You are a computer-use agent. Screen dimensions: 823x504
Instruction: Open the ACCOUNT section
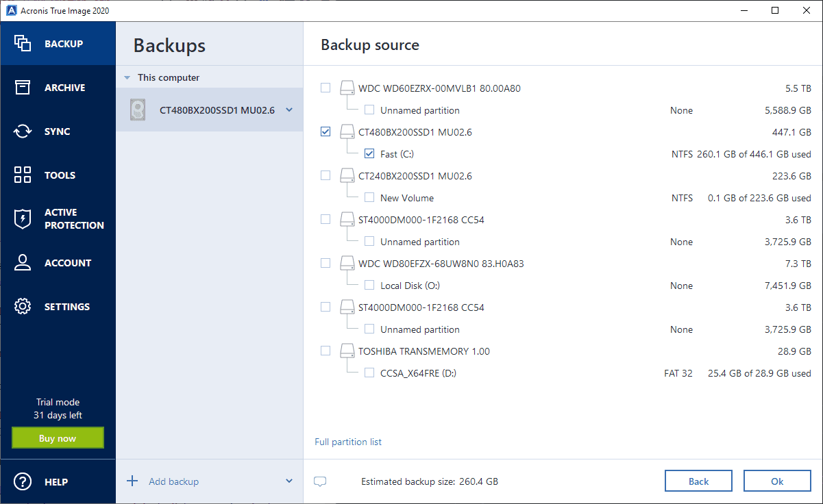(x=58, y=262)
